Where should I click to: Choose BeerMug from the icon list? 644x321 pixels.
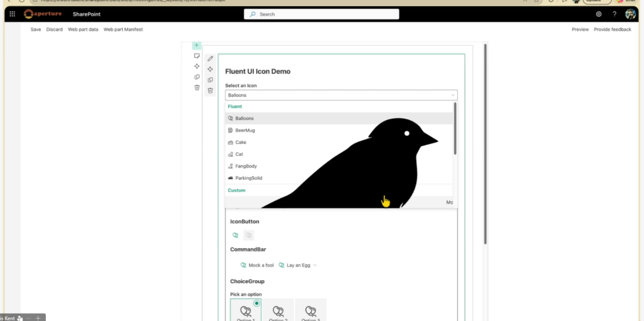coord(339,130)
